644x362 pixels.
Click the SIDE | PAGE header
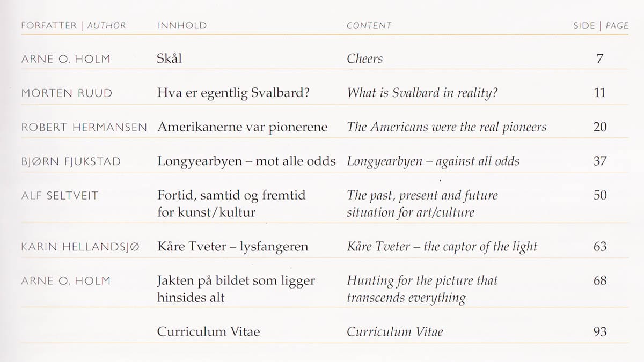coord(601,26)
